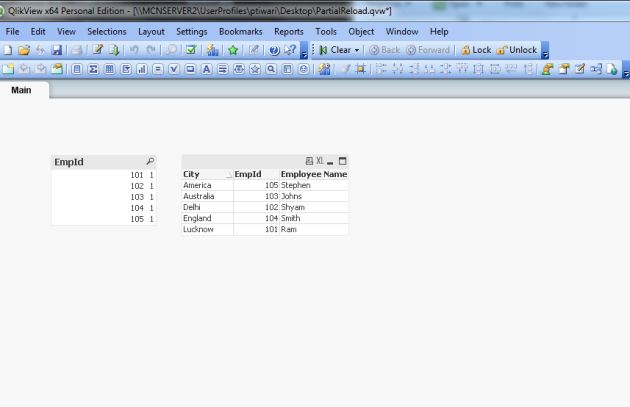This screenshot has width=630, height=407.
Task: Add a bookmark with green star icon
Action: (233, 50)
